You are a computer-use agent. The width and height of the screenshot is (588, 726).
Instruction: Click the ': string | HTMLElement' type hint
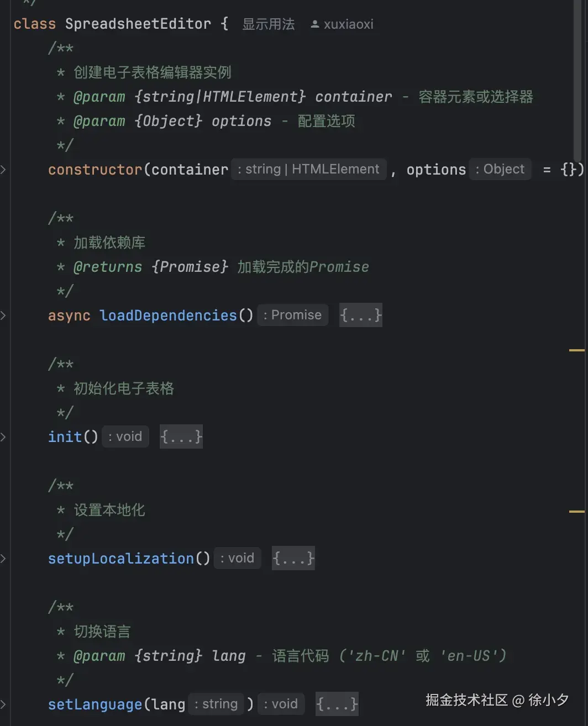(x=308, y=169)
